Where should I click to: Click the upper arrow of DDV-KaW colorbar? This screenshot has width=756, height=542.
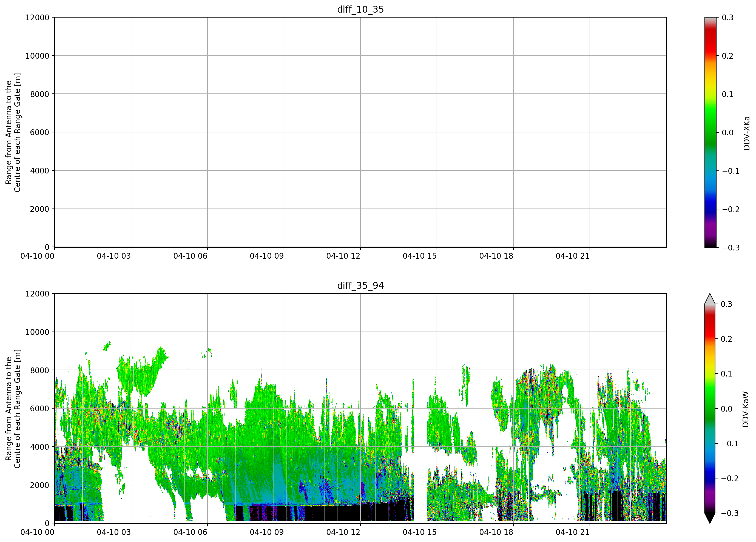click(710, 299)
